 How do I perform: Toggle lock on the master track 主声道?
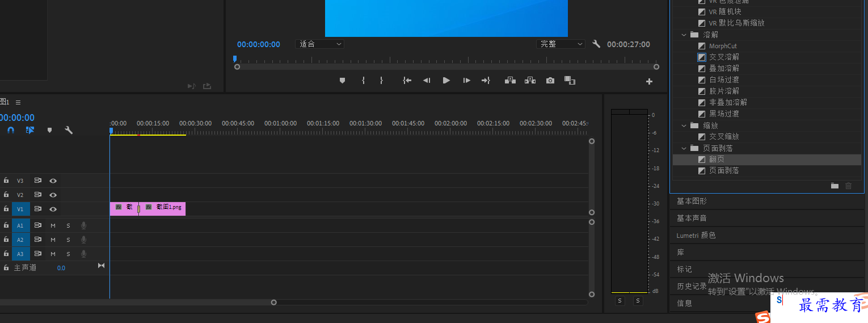click(6, 267)
